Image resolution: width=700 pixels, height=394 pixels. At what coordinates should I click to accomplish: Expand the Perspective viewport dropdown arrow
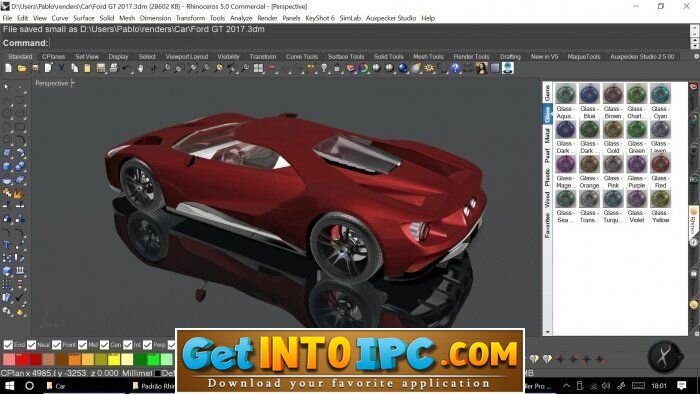73,83
